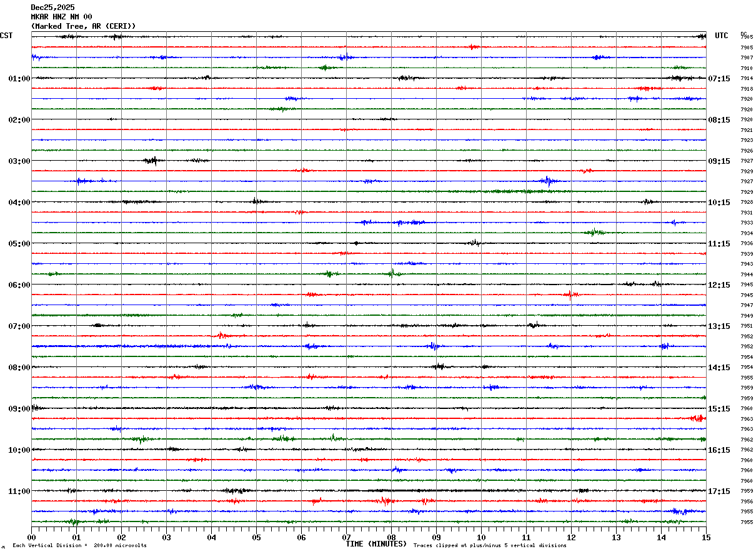This screenshot has height=554, width=756.
Task: Click the DC offset value 7931
Action: coord(747,213)
